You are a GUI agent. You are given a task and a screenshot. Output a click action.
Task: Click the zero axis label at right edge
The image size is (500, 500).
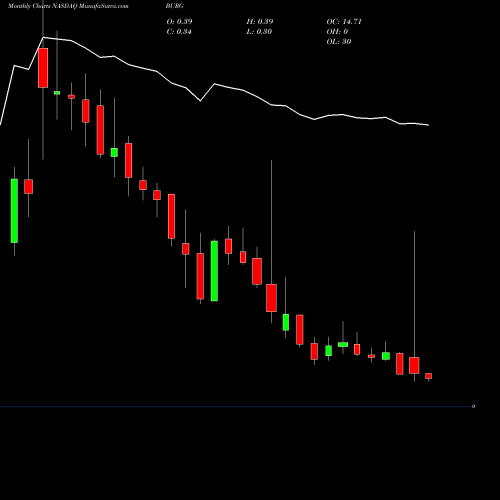473,406
